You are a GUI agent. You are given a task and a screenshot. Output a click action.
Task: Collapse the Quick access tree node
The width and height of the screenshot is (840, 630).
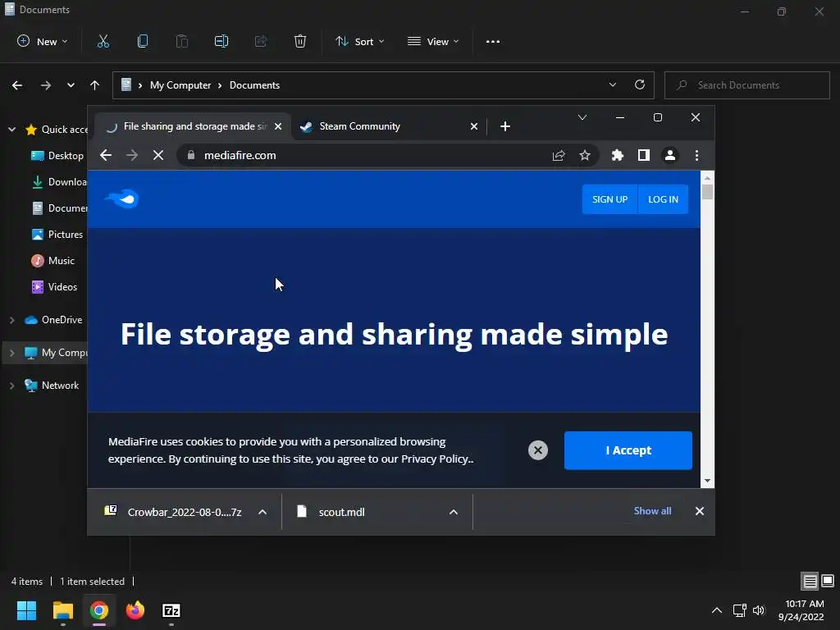coord(11,130)
